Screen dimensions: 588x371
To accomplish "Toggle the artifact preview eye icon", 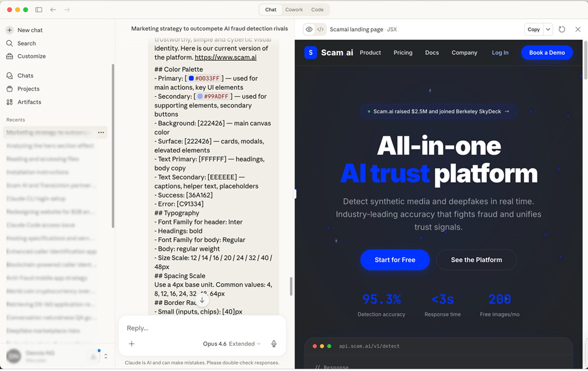I will [x=309, y=29].
